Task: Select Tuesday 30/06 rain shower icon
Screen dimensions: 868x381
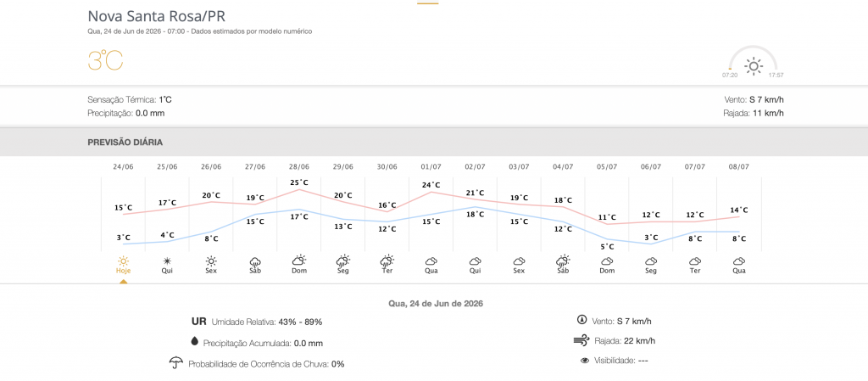Action: click(x=387, y=261)
